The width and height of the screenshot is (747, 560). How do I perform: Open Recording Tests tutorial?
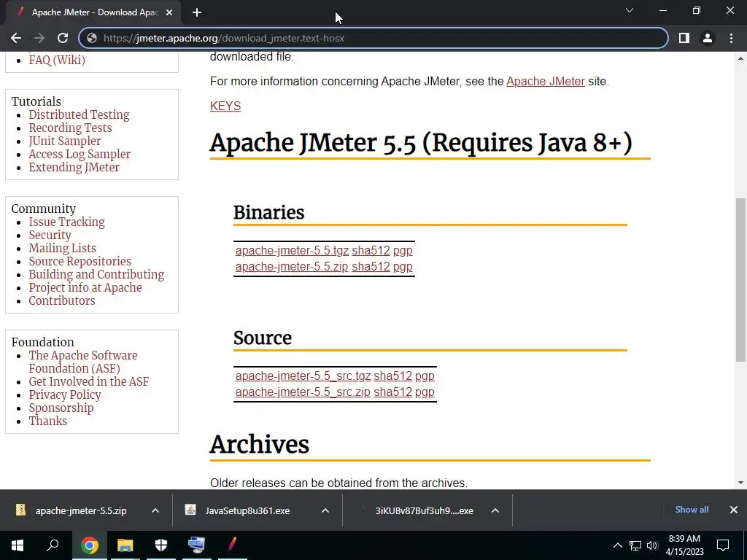[70, 128]
